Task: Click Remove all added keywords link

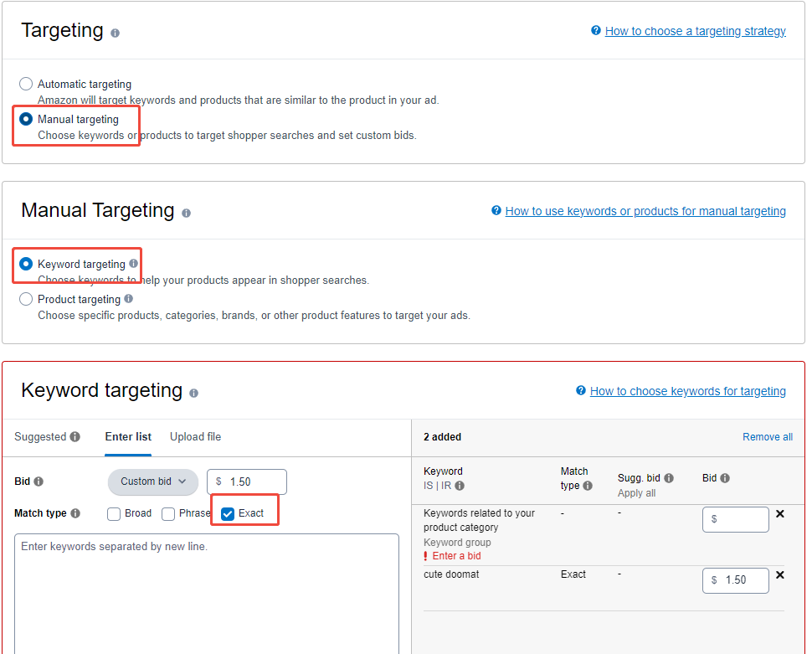Action: 767,437
